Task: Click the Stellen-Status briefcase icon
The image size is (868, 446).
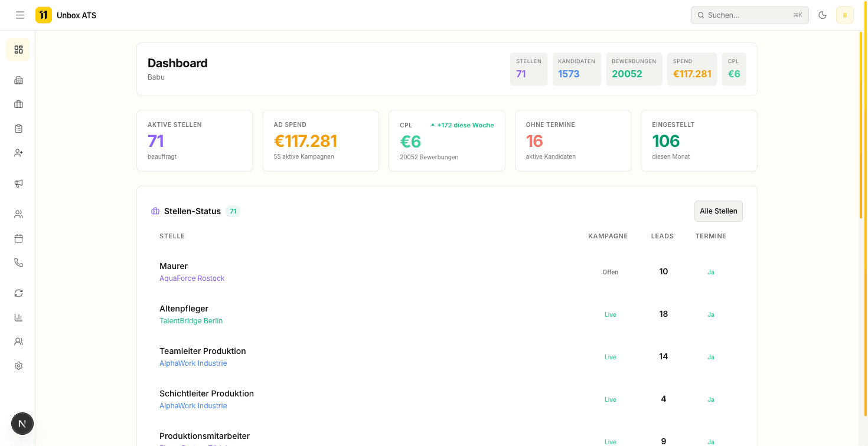Action: 155,211
